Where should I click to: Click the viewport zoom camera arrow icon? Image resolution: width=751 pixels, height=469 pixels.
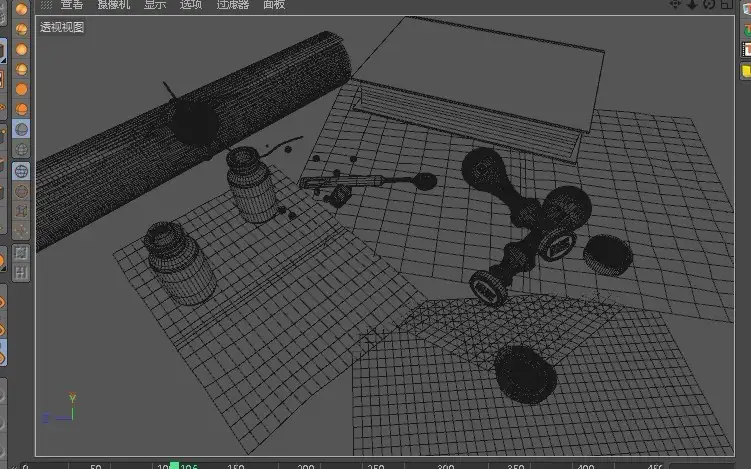[x=692, y=4]
